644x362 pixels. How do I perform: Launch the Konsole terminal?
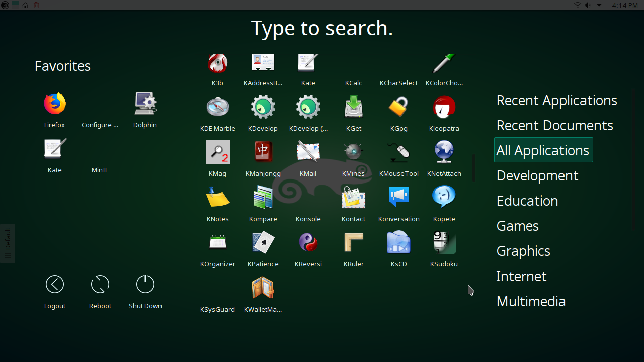(308, 200)
